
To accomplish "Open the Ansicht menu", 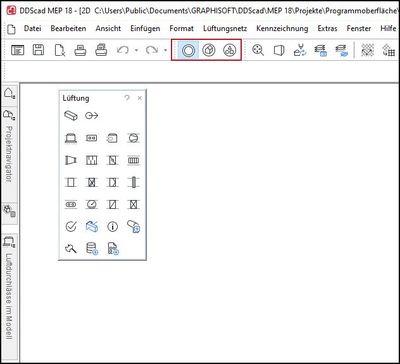I will [x=108, y=29].
